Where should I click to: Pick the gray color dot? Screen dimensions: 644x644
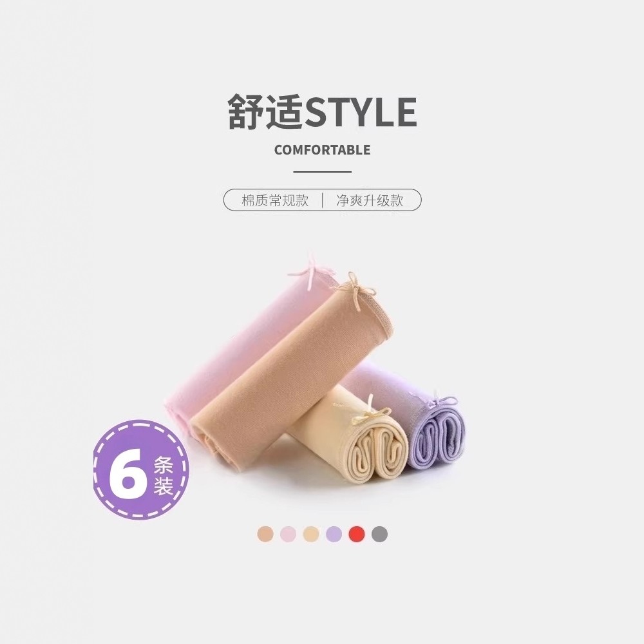click(x=379, y=534)
